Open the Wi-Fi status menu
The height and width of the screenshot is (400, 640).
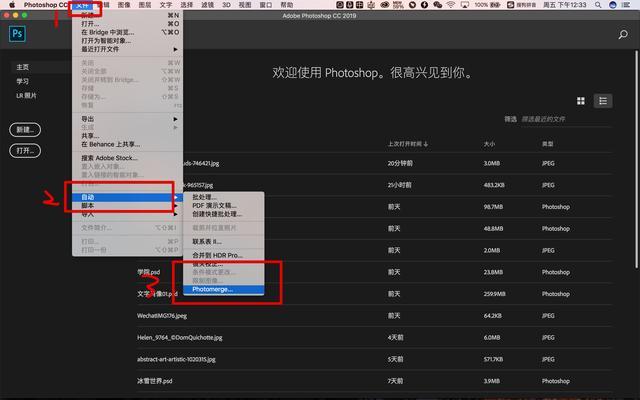click(451, 5)
